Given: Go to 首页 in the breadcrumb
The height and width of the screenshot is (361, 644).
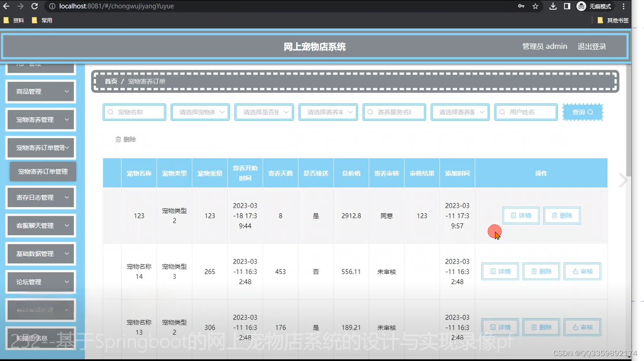Looking at the screenshot, I should pyautogui.click(x=111, y=81).
